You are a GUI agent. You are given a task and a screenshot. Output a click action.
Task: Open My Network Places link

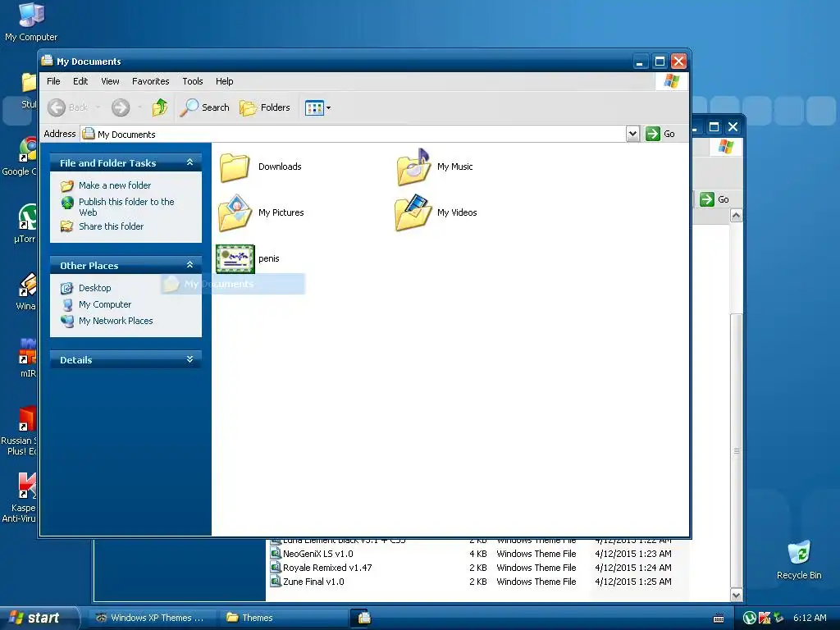(x=116, y=321)
